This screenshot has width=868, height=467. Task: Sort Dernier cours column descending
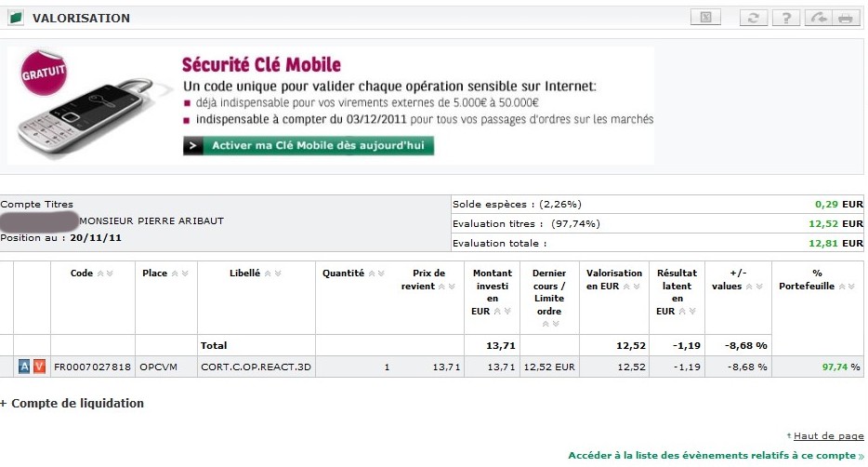tap(555, 324)
